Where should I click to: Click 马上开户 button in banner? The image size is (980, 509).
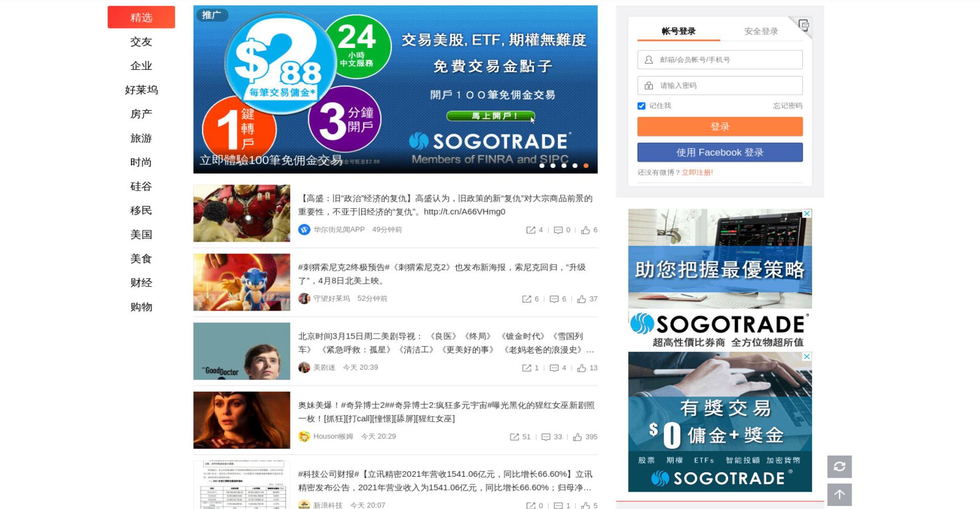491,116
